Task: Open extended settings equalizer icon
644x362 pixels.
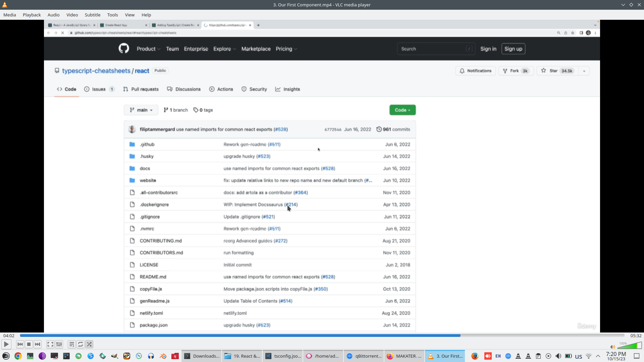Action: click(59, 344)
